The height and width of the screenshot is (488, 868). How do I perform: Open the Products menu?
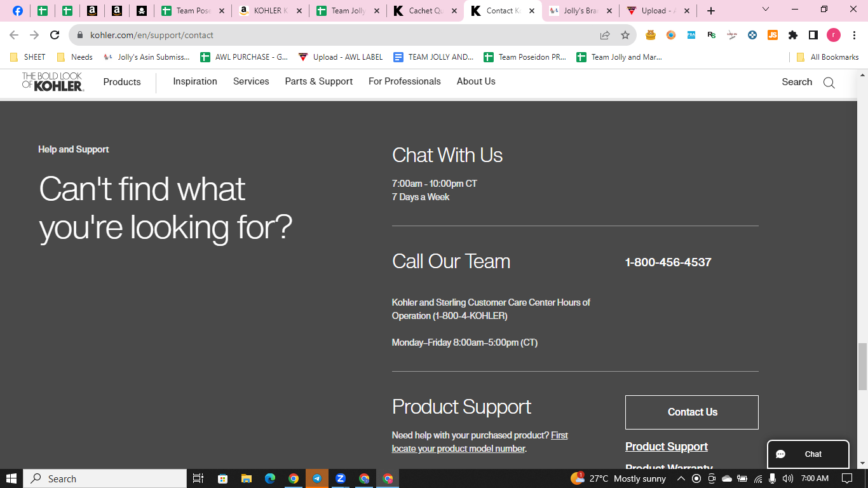point(122,82)
